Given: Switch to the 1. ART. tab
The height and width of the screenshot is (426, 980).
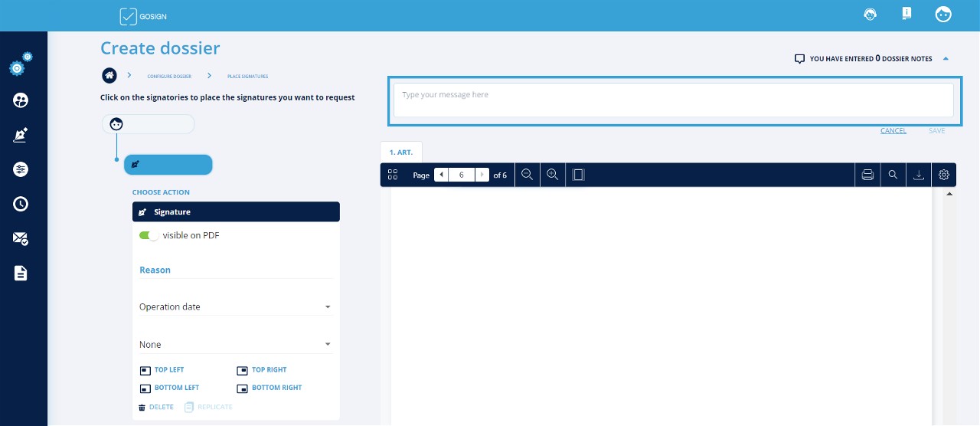Looking at the screenshot, I should coord(401,152).
